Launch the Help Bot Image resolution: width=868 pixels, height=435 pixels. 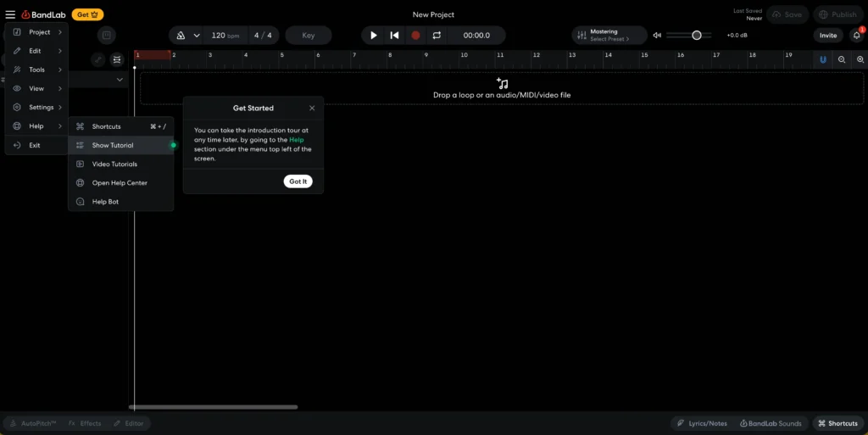point(120,202)
